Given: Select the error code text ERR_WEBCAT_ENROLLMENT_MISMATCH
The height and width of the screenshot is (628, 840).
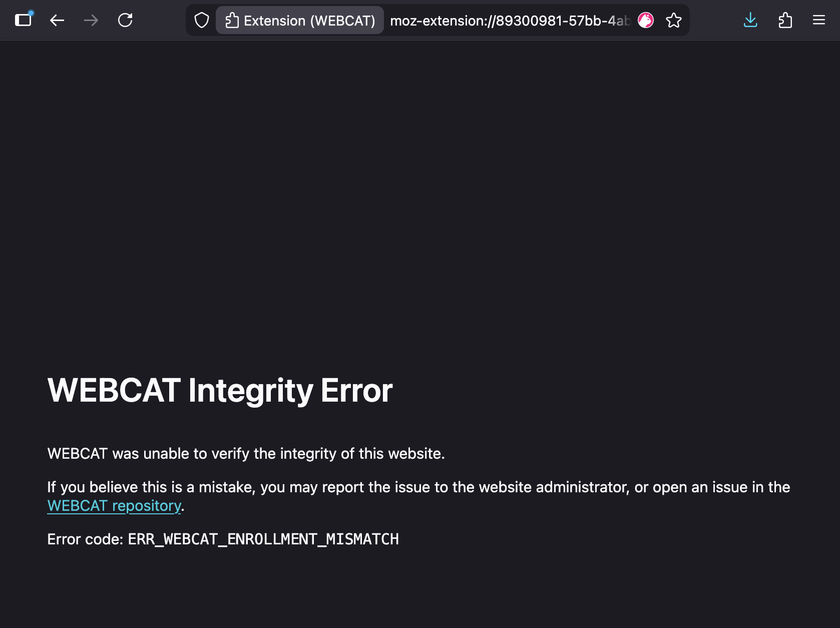Looking at the screenshot, I should tap(262, 539).
